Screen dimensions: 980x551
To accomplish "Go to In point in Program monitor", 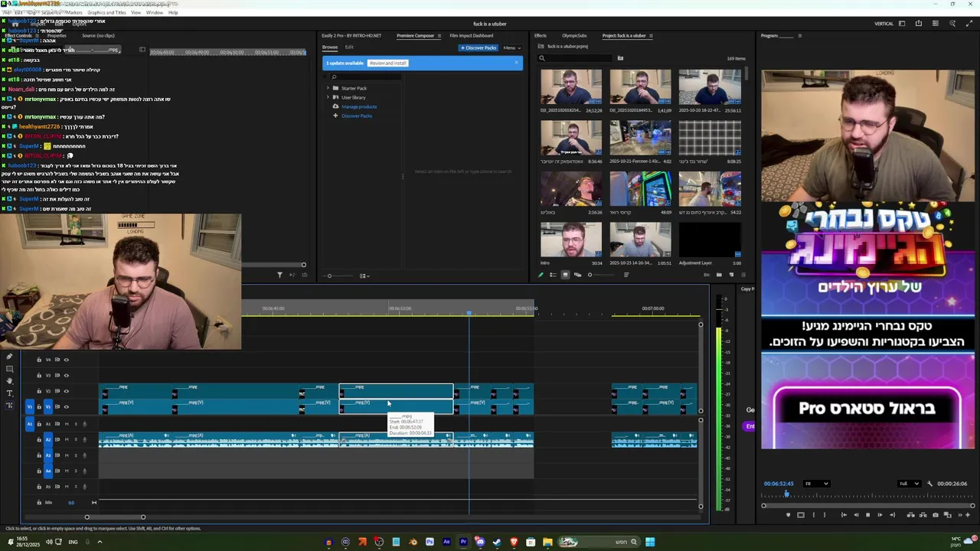I will pyautogui.click(x=844, y=515).
